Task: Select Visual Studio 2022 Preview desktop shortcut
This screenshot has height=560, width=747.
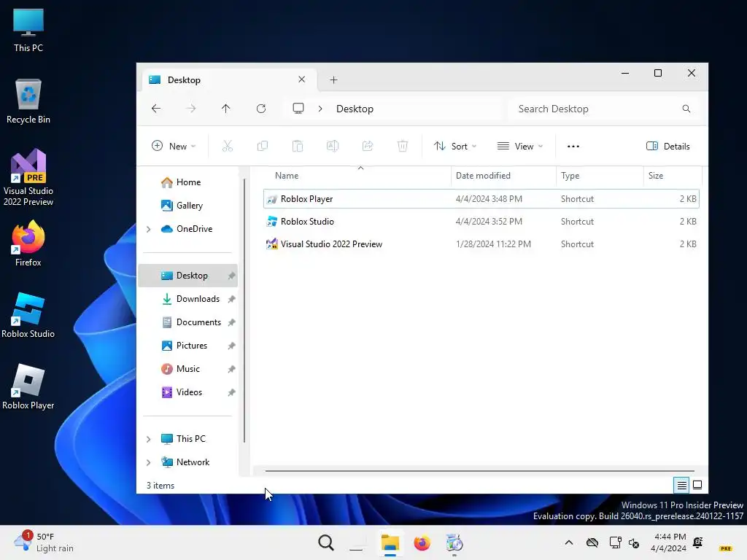Action: (x=28, y=178)
